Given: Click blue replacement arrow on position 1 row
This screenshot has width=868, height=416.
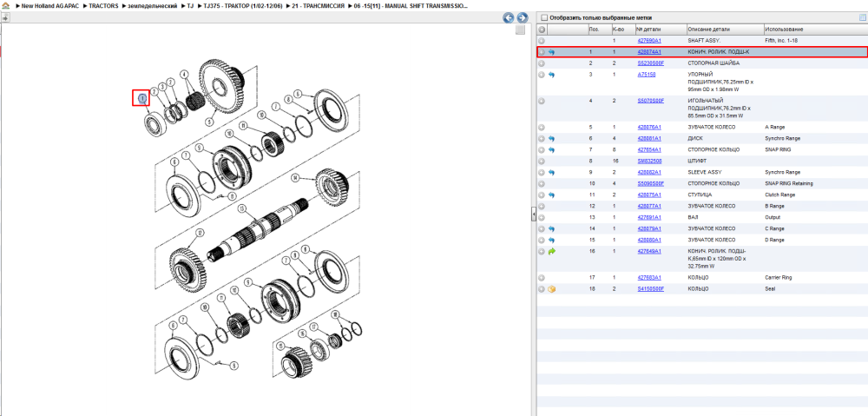Looking at the screenshot, I should coord(551,52).
